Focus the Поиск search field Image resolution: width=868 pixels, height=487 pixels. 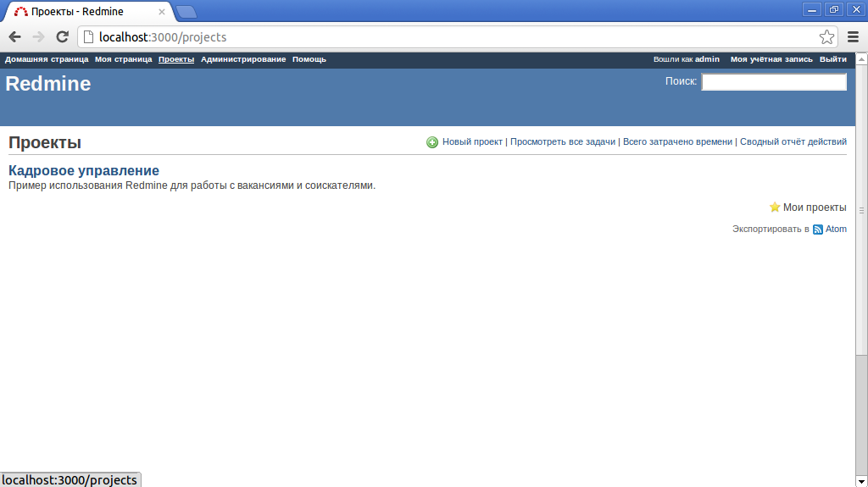tap(774, 82)
